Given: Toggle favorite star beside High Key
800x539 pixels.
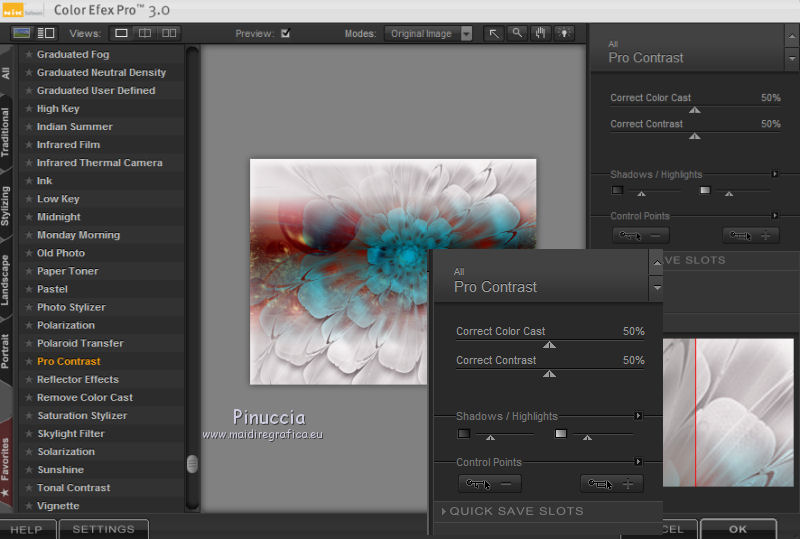Looking at the screenshot, I should tap(29, 109).
